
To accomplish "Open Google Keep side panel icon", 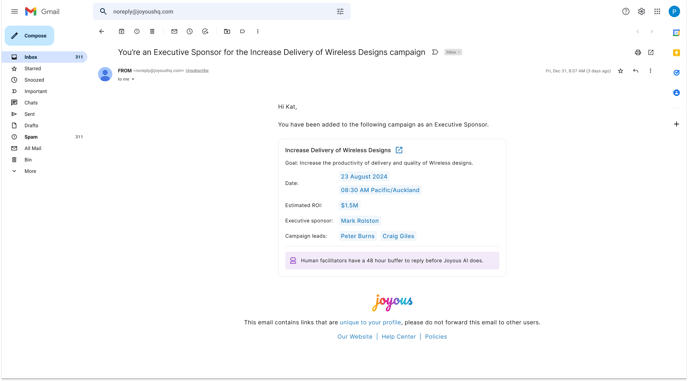I will pos(676,53).
